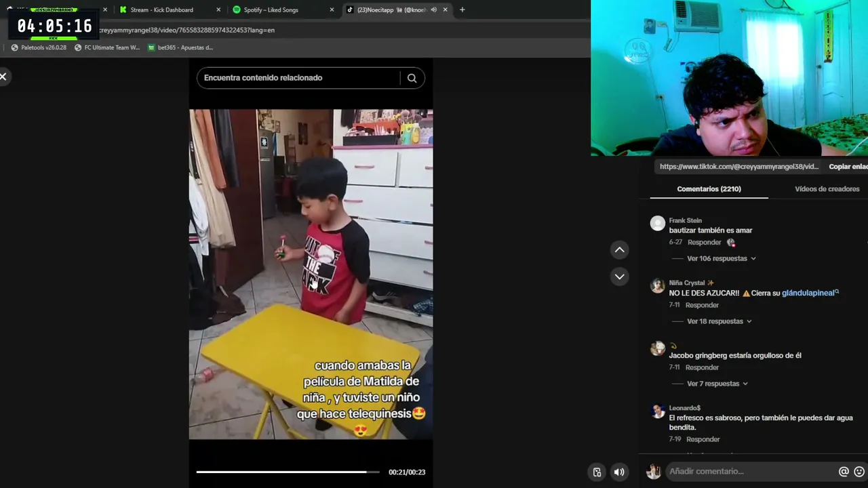Click the floating player icon beside the speaker
Screen dimensions: 868x488
[x=597, y=472]
